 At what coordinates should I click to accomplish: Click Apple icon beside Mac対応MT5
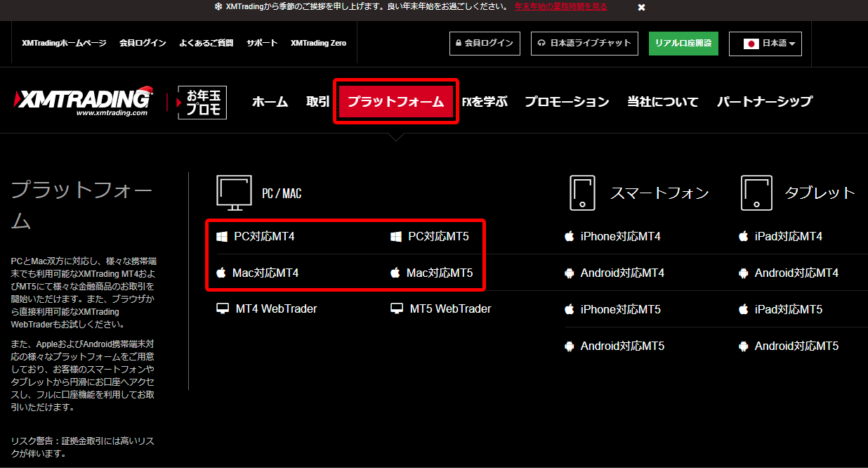[395, 272]
